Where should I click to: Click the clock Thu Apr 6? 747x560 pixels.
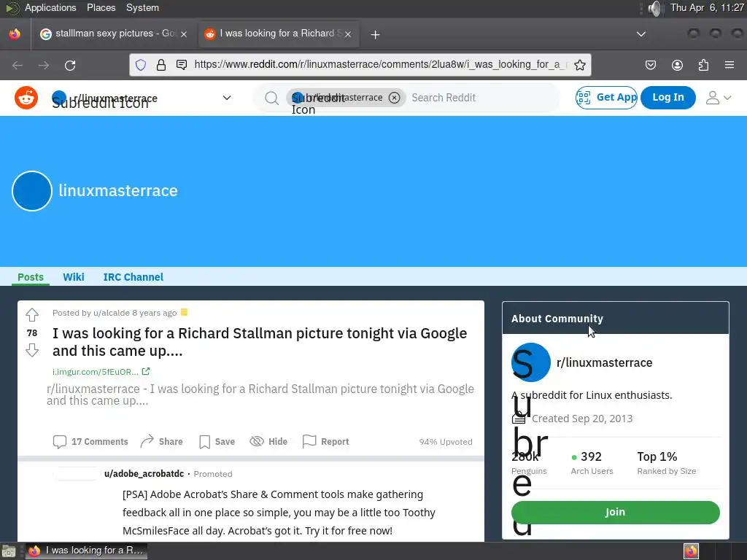[707, 7]
